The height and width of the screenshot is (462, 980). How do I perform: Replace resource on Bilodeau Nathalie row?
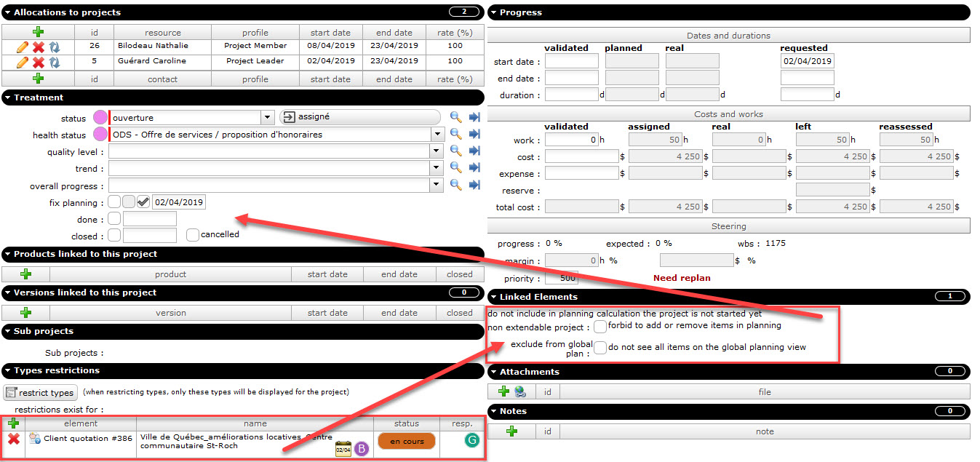pyautogui.click(x=55, y=47)
